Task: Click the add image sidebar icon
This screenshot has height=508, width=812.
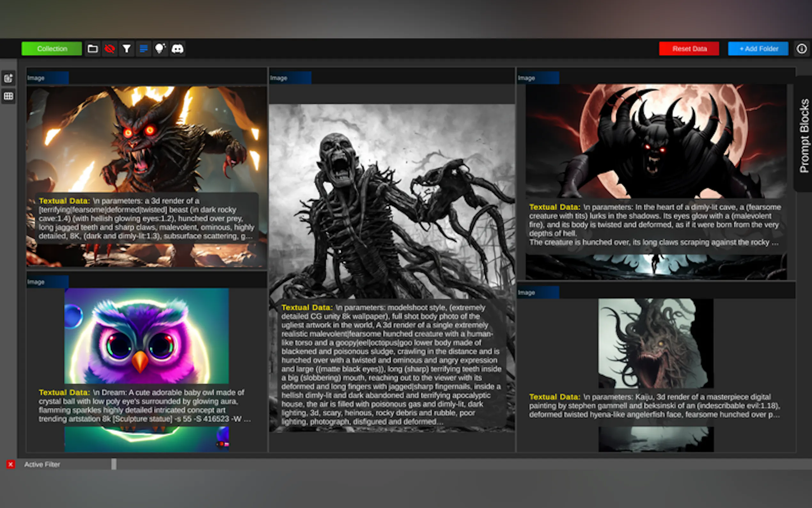Action: pos(8,79)
